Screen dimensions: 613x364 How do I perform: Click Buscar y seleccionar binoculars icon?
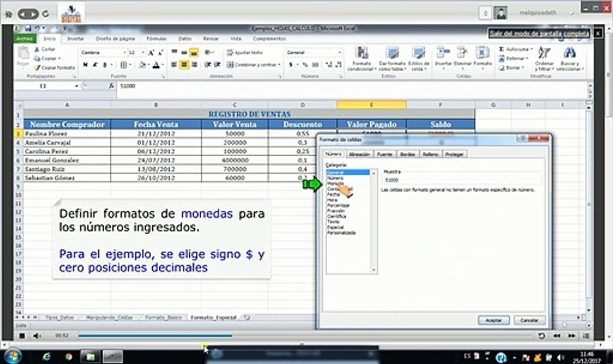570,53
